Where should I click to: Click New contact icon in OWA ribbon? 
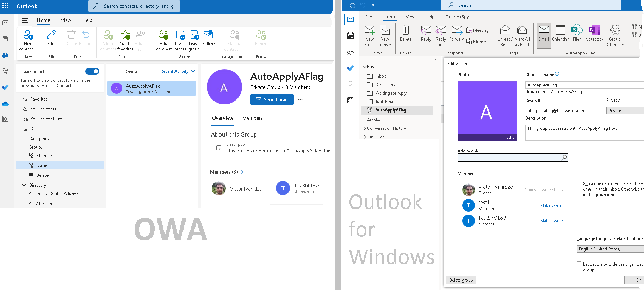pos(28,35)
